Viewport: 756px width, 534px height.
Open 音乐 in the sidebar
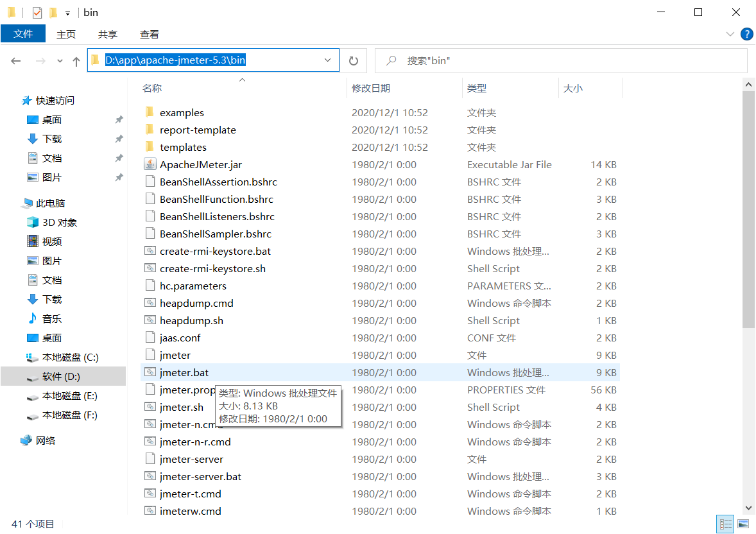[x=44, y=319]
